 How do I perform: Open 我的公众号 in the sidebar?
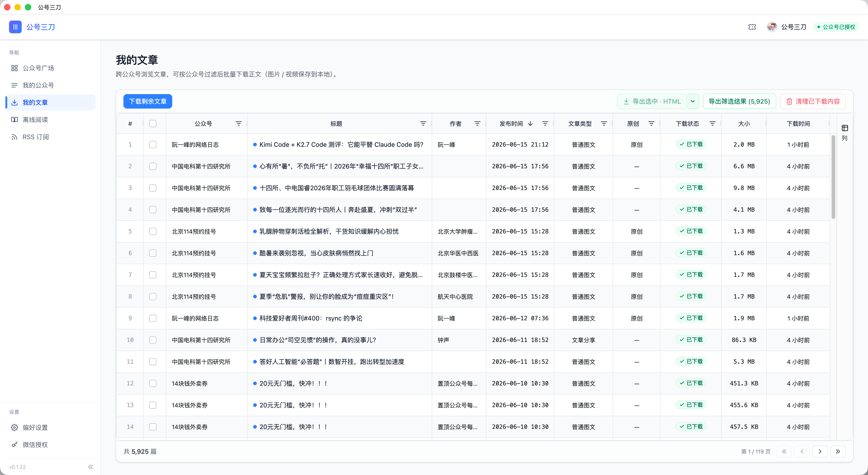[51, 85]
